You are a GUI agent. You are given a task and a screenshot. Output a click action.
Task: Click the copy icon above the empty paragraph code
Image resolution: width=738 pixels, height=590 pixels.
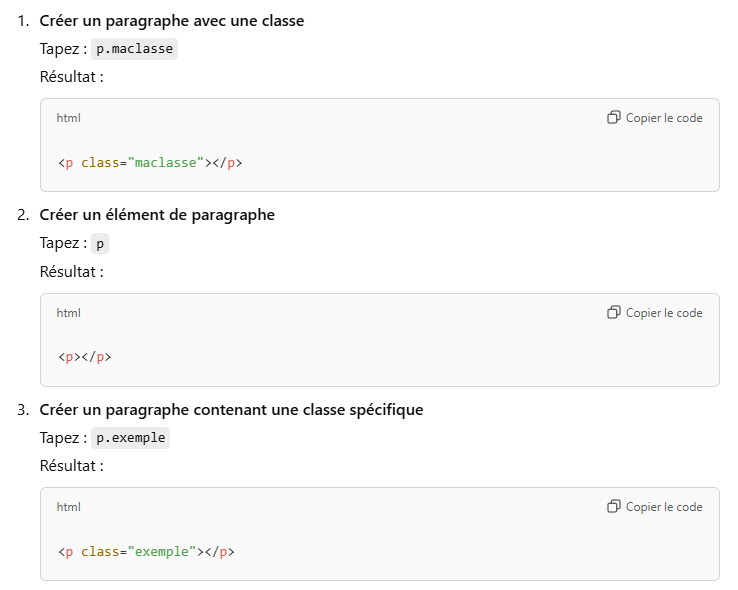point(614,313)
